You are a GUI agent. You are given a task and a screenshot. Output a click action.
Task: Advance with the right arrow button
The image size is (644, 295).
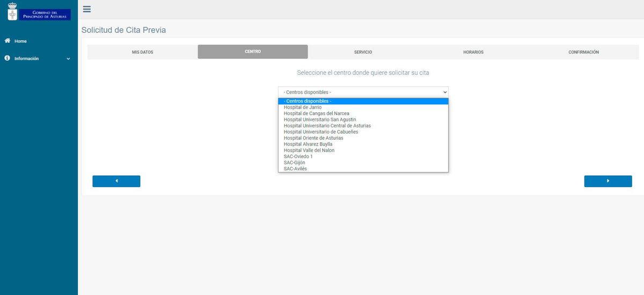(608, 181)
